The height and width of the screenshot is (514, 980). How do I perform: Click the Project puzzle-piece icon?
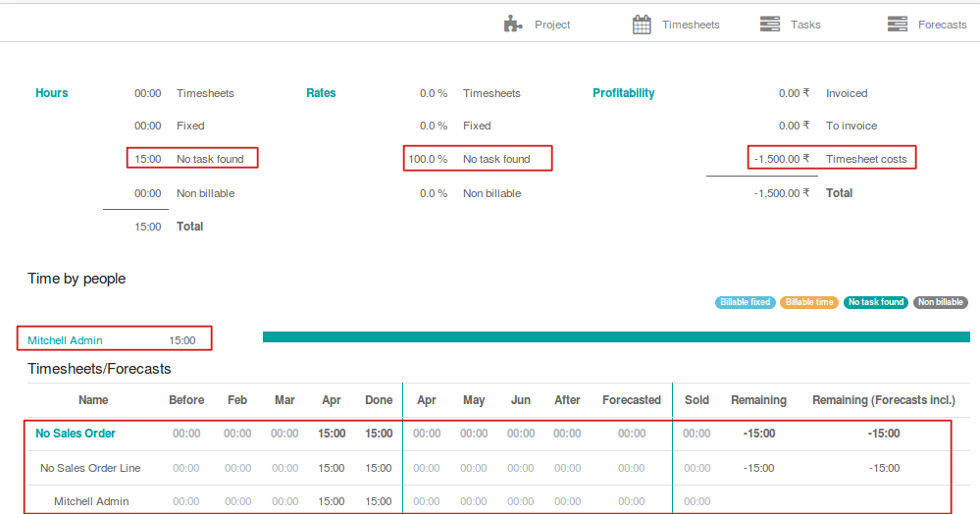513,25
